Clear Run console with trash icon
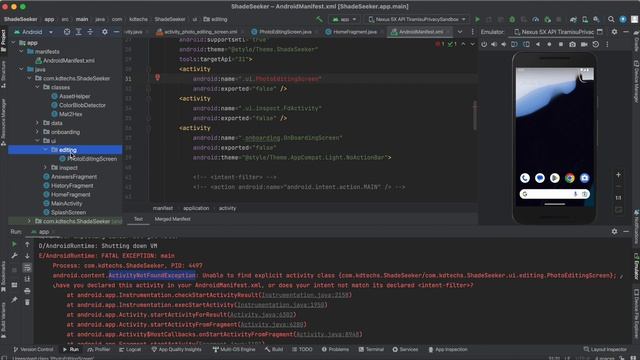 tap(27, 302)
